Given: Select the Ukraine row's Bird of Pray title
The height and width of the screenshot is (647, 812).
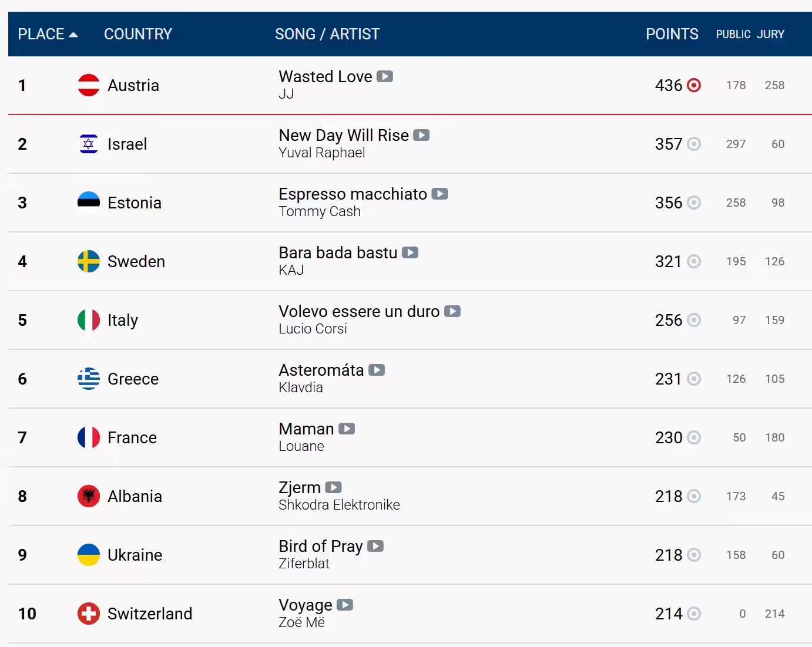Looking at the screenshot, I should [x=321, y=547].
